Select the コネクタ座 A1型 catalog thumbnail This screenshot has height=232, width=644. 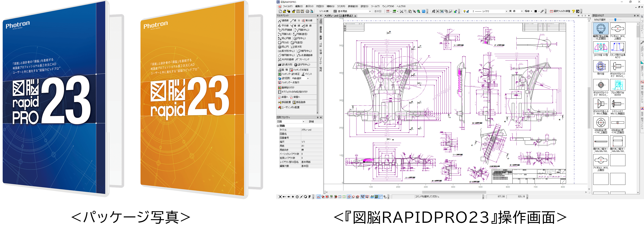(x=601, y=47)
